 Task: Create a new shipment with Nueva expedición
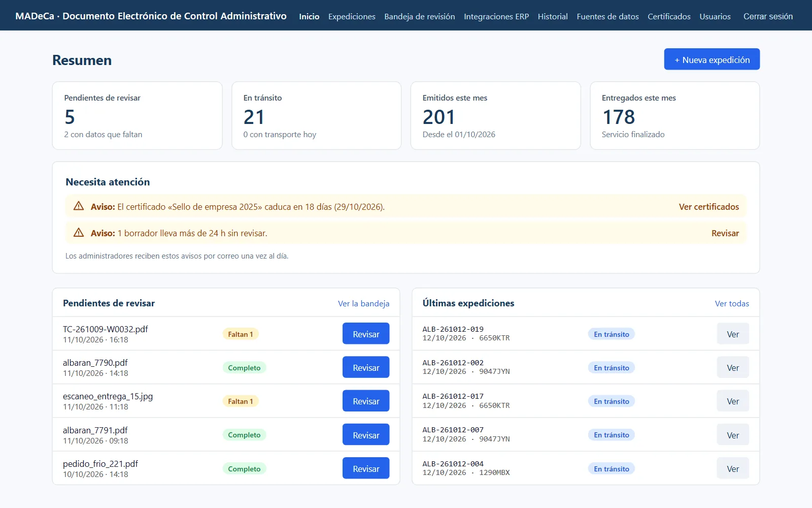coord(712,59)
